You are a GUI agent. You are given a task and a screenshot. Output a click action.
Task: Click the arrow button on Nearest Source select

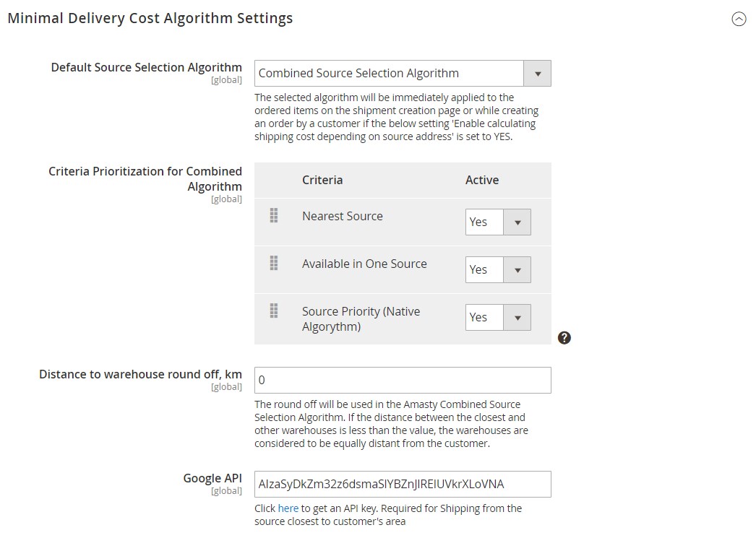[517, 222]
